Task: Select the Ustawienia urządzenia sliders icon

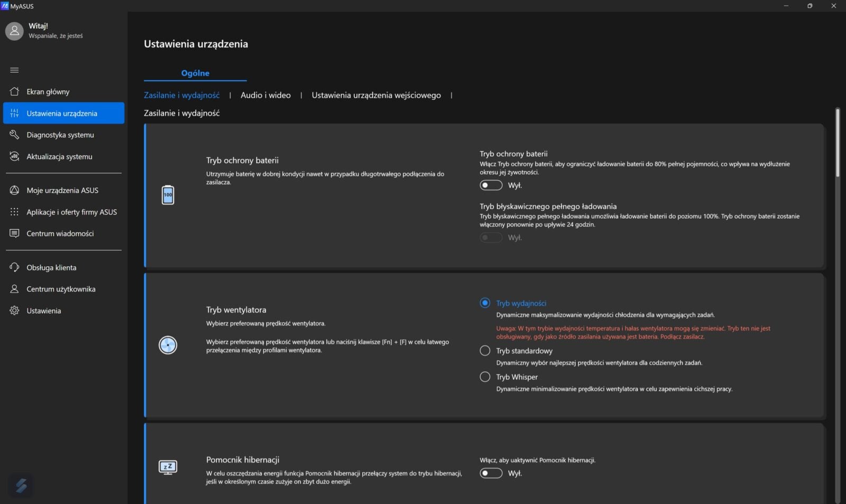Action: click(x=14, y=113)
